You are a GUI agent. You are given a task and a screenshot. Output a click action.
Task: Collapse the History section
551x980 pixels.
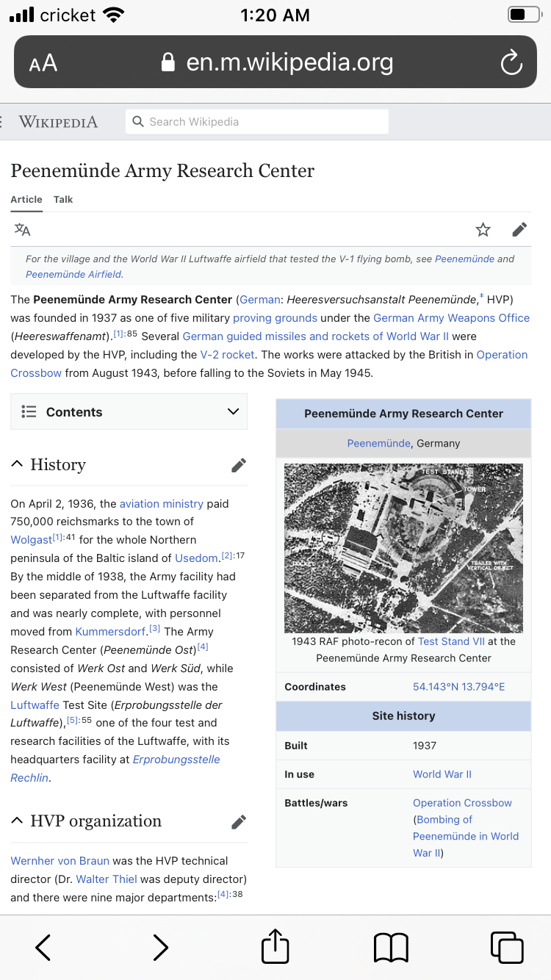pyautogui.click(x=17, y=464)
